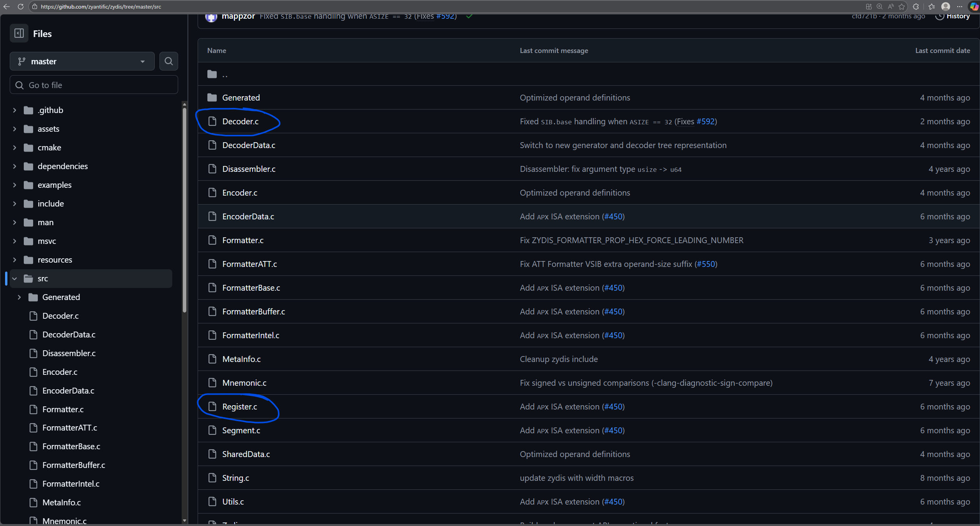The image size is (980, 526).
Task: Click the History clock icon
Action: coord(940,16)
